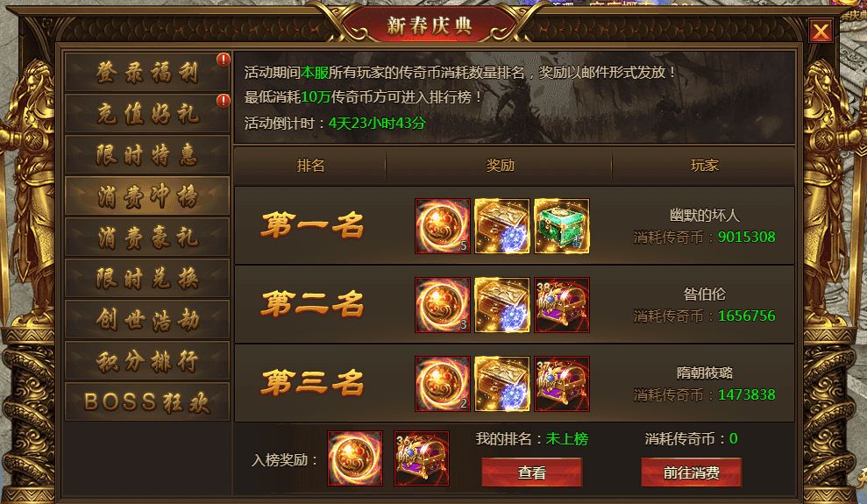
Task: Click the 前往消费 button
Action: tap(691, 472)
